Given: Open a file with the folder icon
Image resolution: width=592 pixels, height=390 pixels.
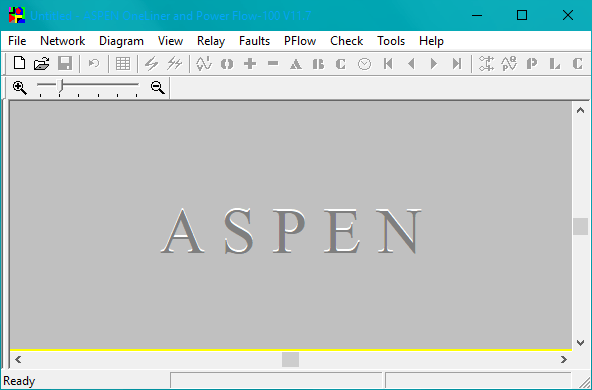Looking at the screenshot, I should [x=42, y=63].
